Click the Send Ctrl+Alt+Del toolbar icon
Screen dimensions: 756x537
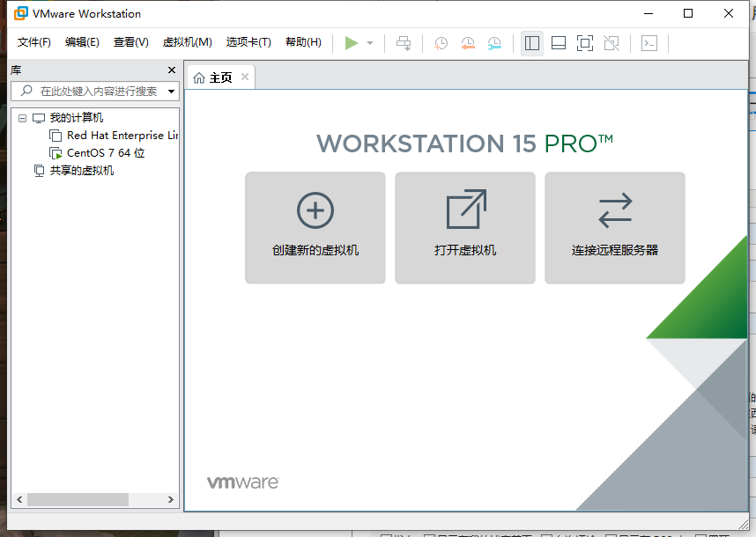[x=404, y=43]
